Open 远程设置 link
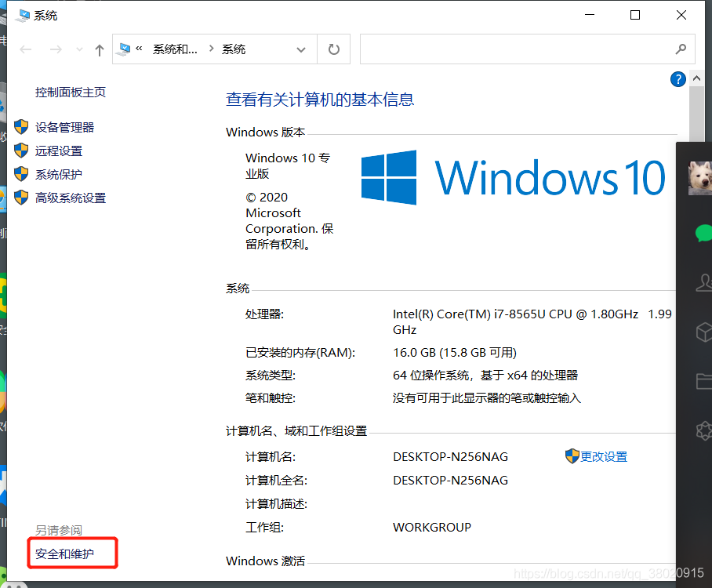712x588 pixels. click(x=59, y=151)
